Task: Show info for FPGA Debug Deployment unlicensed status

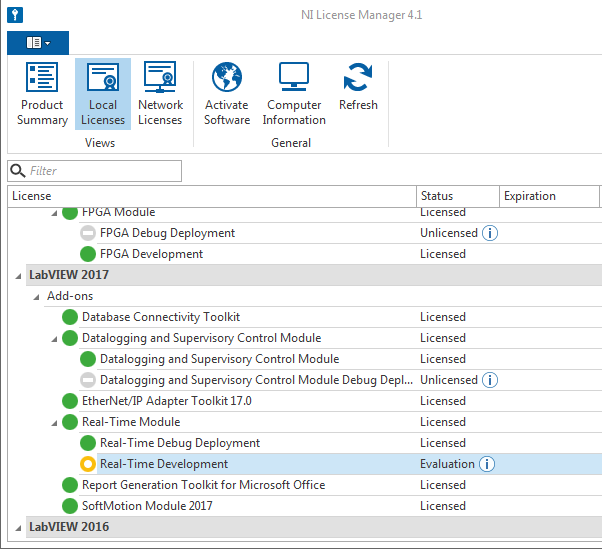Action: [x=490, y=233]
